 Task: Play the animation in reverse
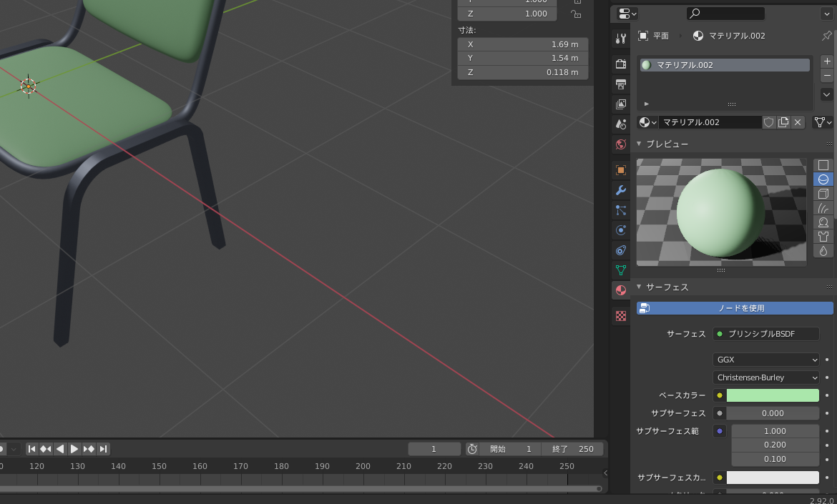[60, 449]
